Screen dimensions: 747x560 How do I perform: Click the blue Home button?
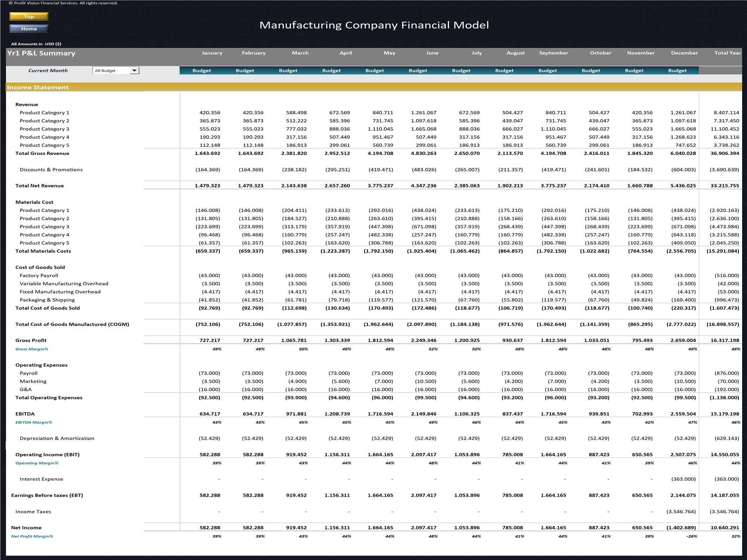point(29,29)
